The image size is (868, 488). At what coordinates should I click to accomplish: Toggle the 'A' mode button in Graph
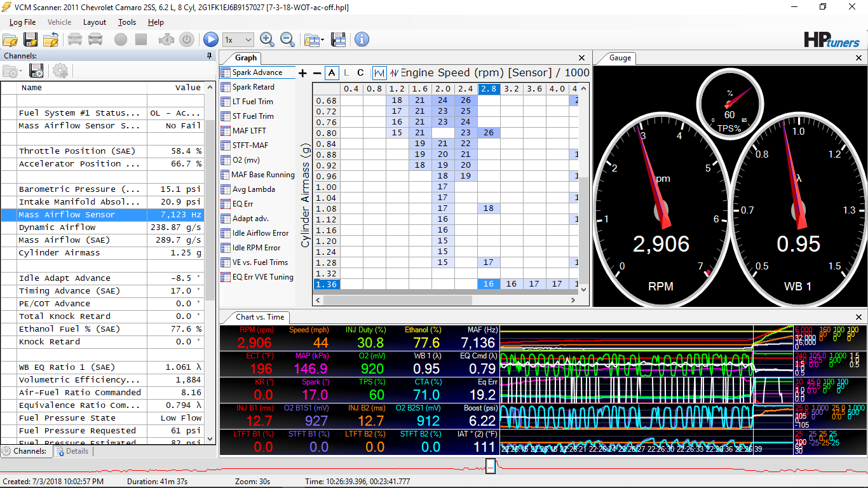[x=332, y=73]
